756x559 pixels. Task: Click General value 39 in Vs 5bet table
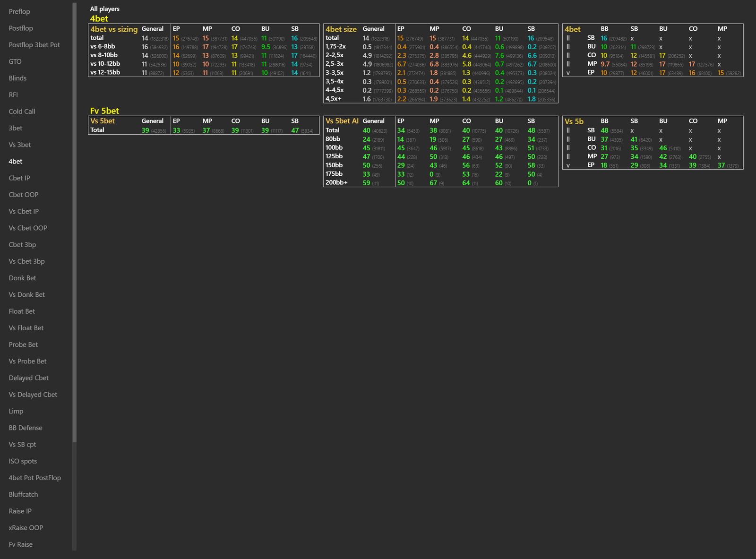(146, 130)
